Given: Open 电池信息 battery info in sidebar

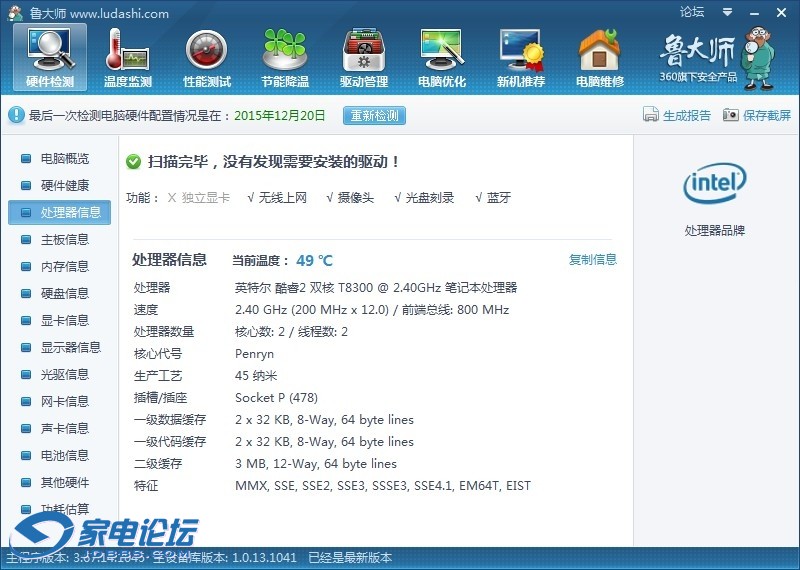Looking at the screenshot, I should tap(63, 456).
